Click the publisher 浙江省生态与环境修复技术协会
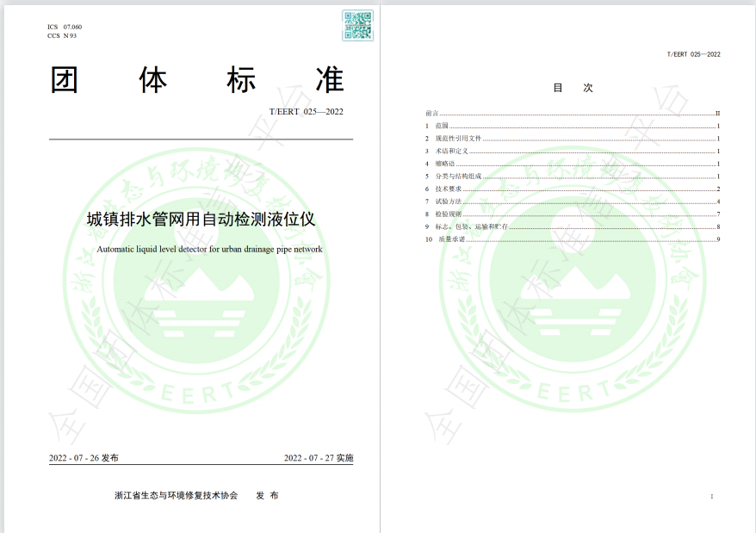 [176, 495]
